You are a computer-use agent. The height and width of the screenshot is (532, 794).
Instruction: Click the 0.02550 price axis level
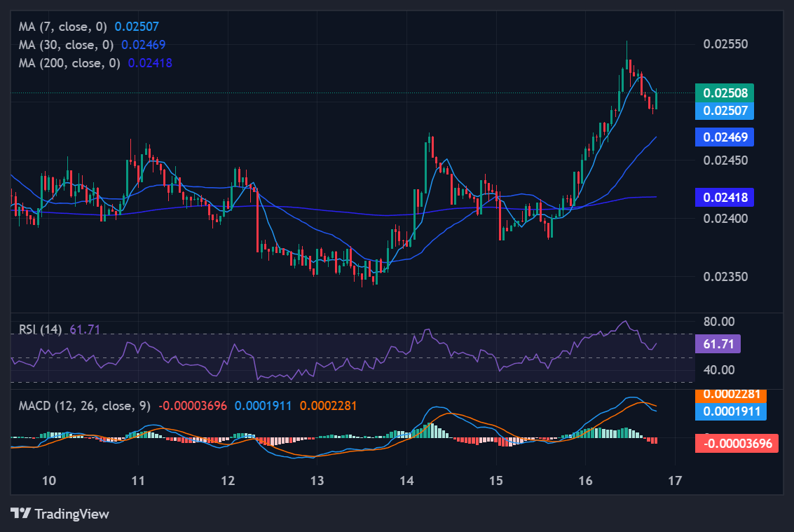coord(725,44)
